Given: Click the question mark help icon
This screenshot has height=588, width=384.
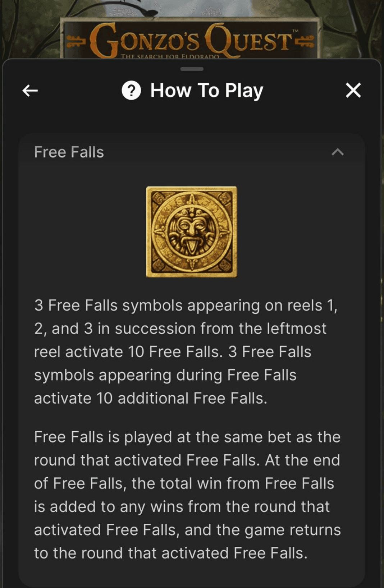Looking at the screenshot, I should (131, 91).
